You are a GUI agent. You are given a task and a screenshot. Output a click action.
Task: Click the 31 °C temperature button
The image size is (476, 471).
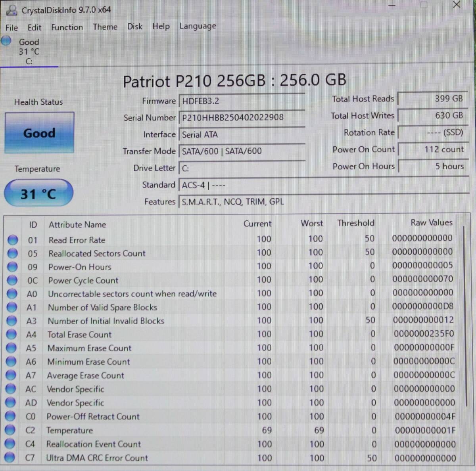pos(38,193)
